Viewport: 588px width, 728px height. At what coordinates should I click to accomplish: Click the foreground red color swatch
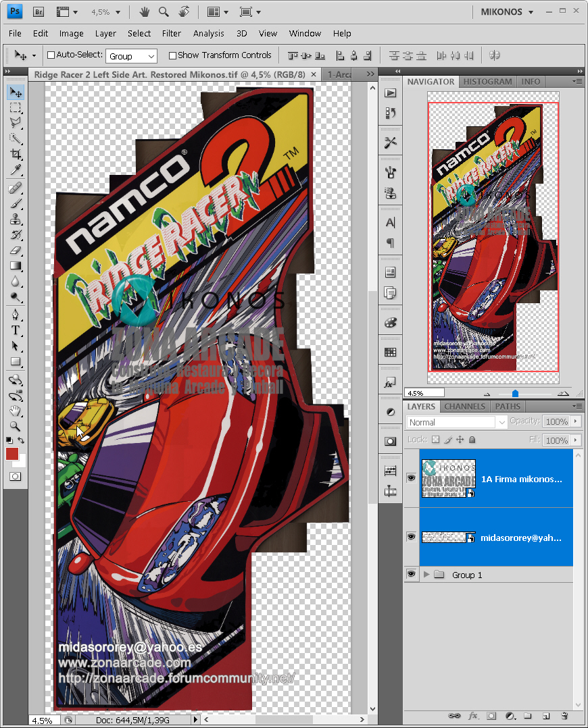12,454
